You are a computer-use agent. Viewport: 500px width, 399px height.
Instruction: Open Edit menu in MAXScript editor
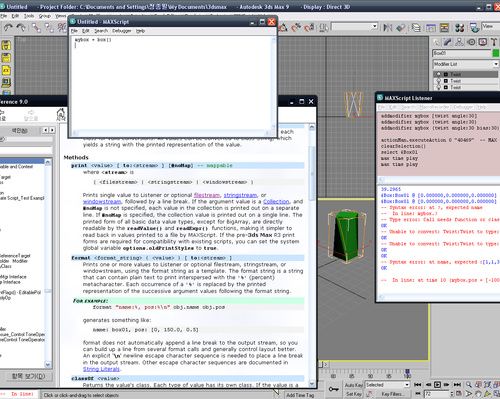click(x=86, y=31)
